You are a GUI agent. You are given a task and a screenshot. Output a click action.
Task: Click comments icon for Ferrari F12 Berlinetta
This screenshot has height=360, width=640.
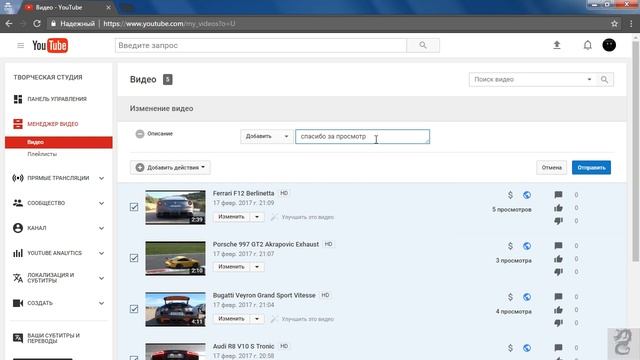pos(558,195)
